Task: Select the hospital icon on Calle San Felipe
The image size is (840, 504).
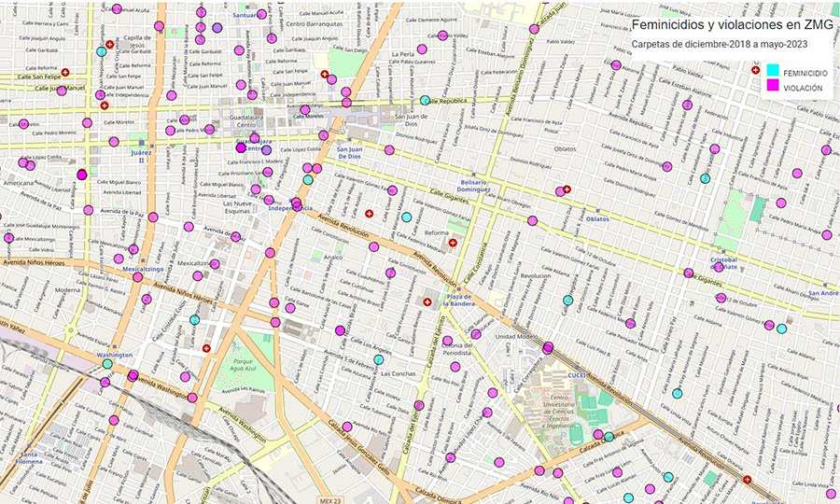Action: point(65,72)
